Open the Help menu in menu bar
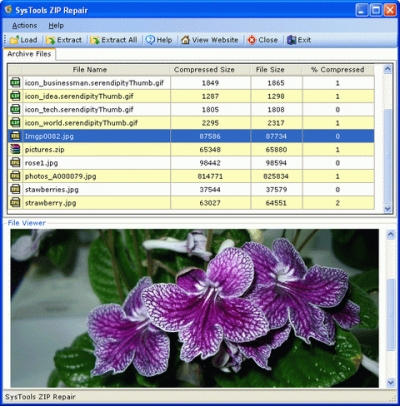 (56, 25)
